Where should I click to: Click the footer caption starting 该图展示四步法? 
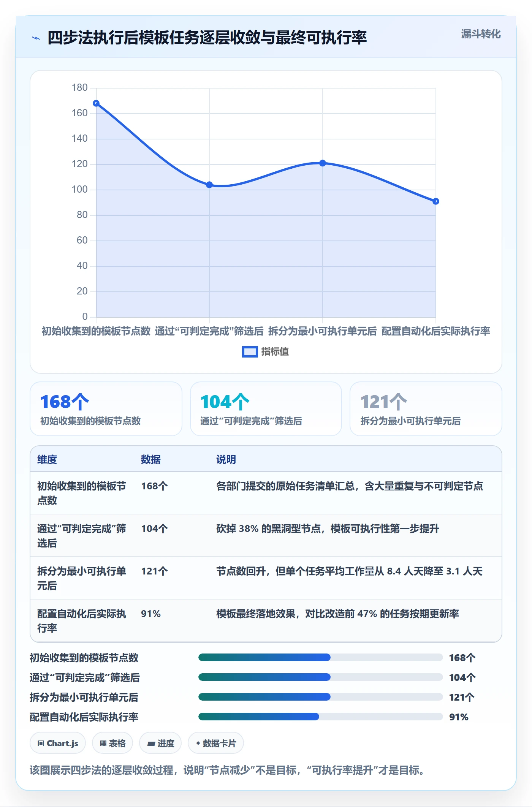pos(227,770)
